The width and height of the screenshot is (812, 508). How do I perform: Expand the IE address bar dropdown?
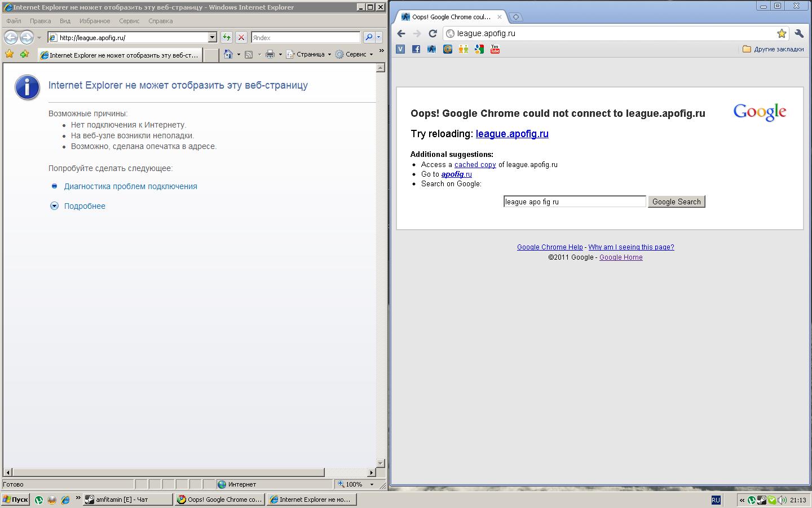[x=213, y=37]
